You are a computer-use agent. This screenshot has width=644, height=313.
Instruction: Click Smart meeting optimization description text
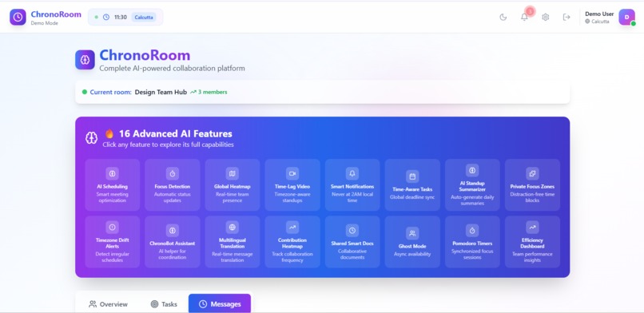click(113, 197)
